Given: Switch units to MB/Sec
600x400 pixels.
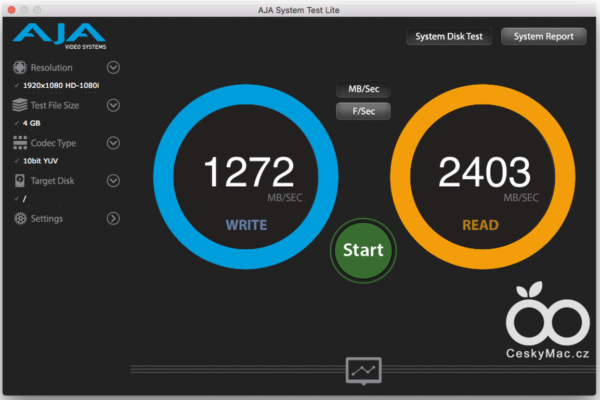Looking at the screenshot, I should [x=363, y=90].
